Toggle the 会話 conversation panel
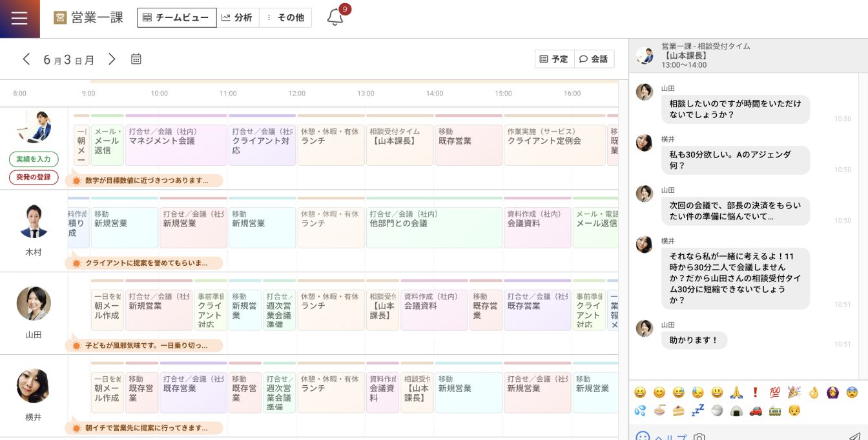 point(594,59)
